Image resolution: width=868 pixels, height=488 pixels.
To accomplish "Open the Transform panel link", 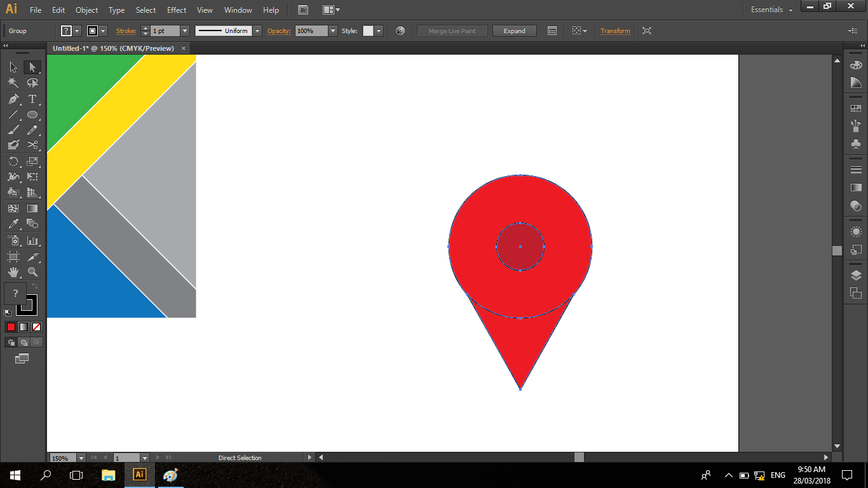I will pos(615,30).
